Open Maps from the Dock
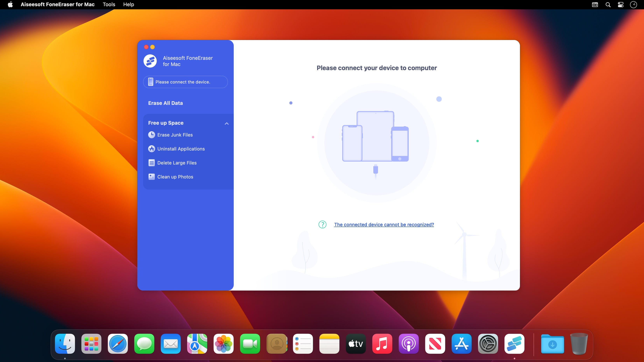This screenshot has width=644, height=362. coord(197,344)
